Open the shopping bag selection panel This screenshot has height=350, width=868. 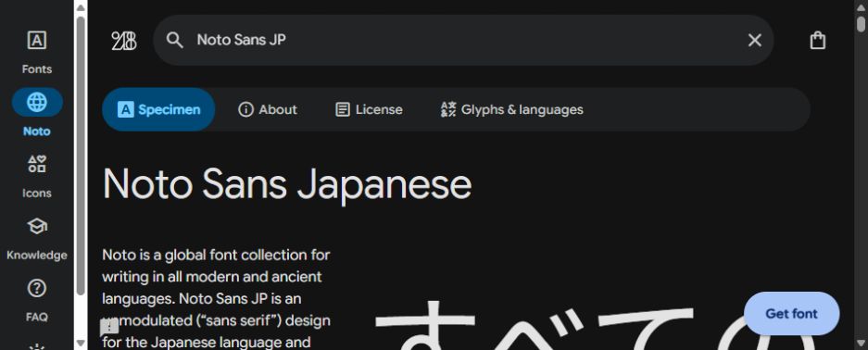point(818,41)
